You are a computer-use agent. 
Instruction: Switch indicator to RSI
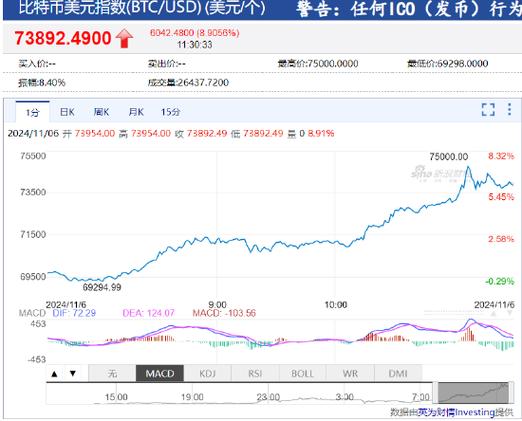[255, 373]
